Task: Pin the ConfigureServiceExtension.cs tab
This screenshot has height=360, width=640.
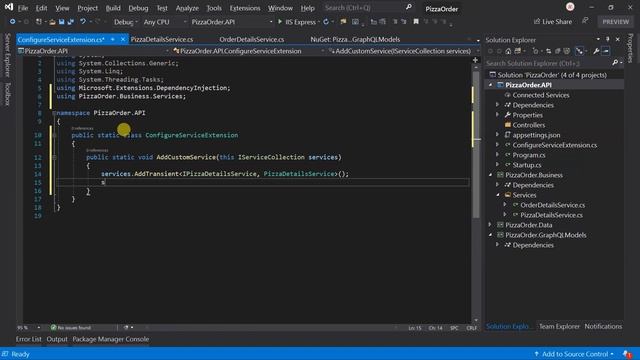Action: click(113, 39)
